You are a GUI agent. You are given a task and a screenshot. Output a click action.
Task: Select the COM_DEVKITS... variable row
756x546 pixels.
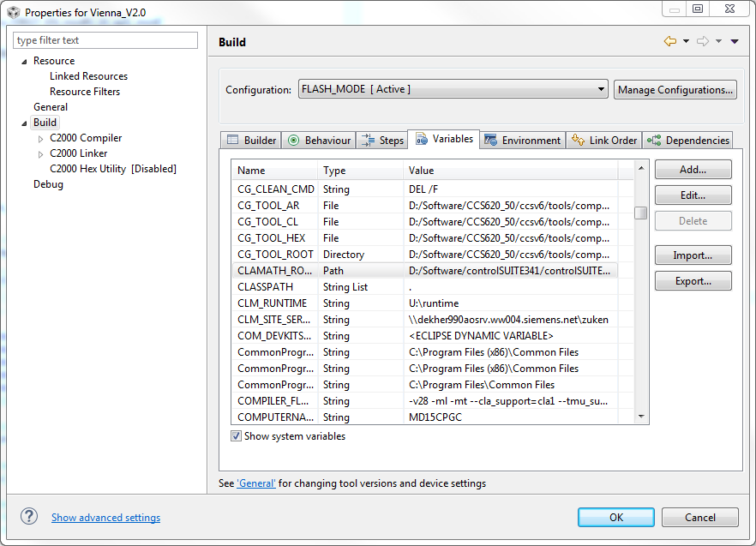[x=425, y=336]
